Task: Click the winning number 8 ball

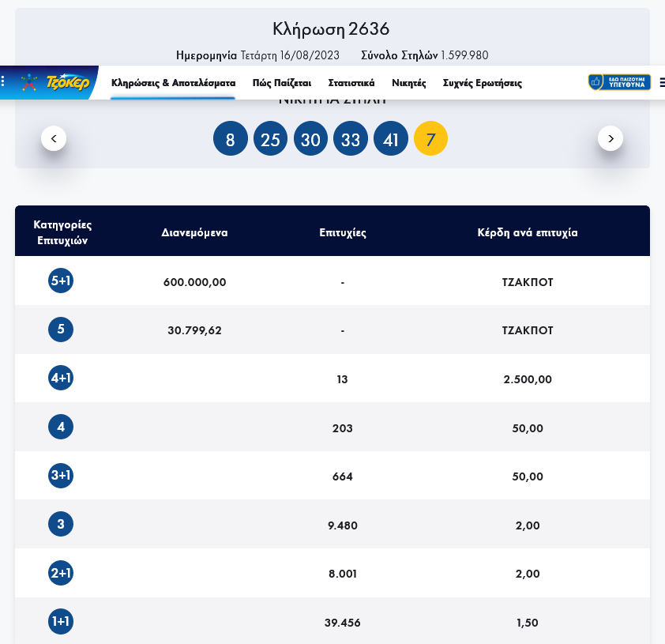Action: pos(230,140)
